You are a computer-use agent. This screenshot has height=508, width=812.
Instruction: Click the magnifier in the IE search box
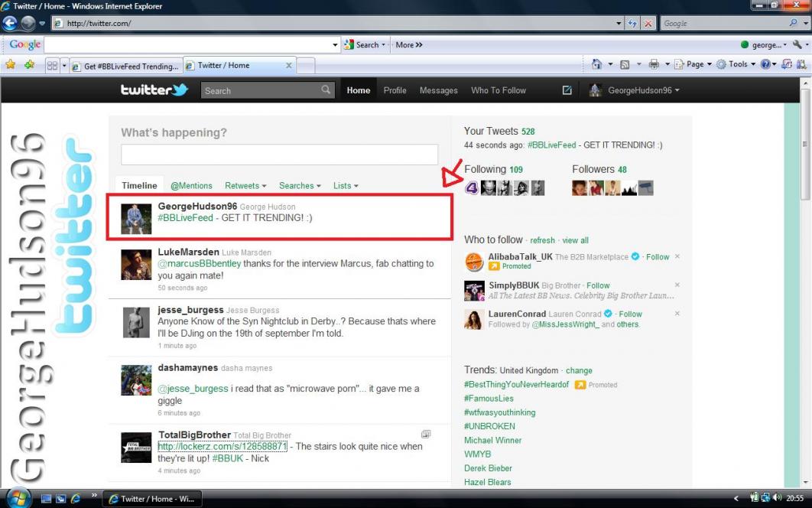(793, 23)
